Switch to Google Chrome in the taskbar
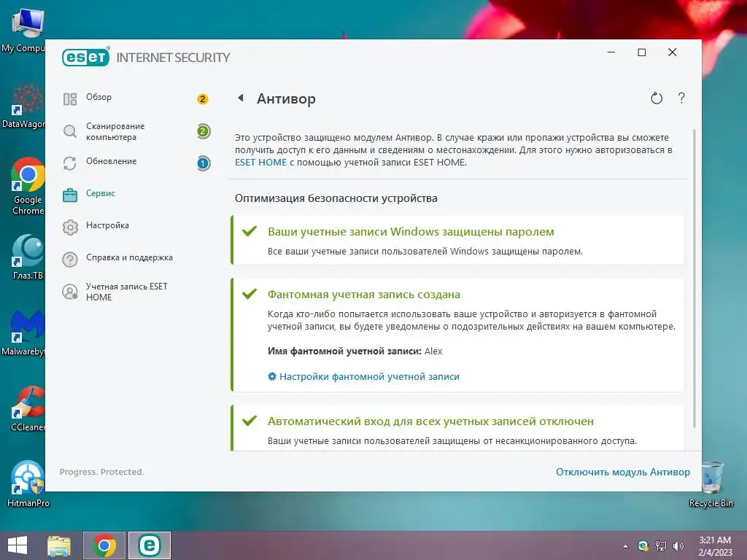 click(x=104, y=545)
